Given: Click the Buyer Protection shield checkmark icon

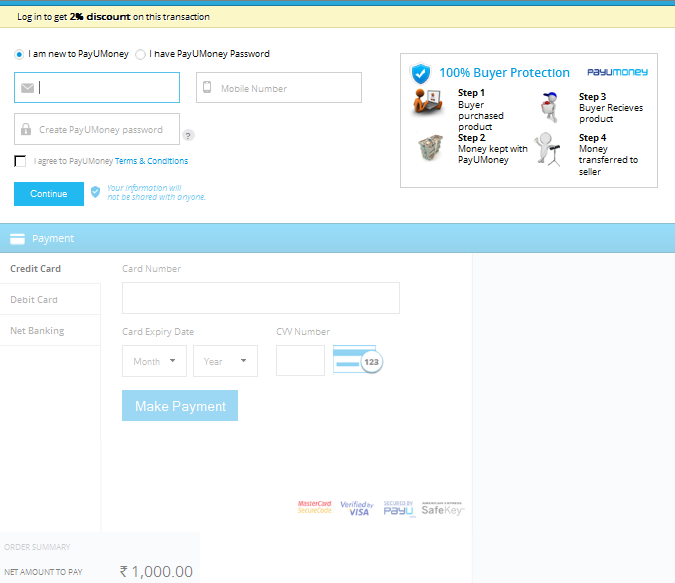Looking at the screenshot, I should coord(421,73).
